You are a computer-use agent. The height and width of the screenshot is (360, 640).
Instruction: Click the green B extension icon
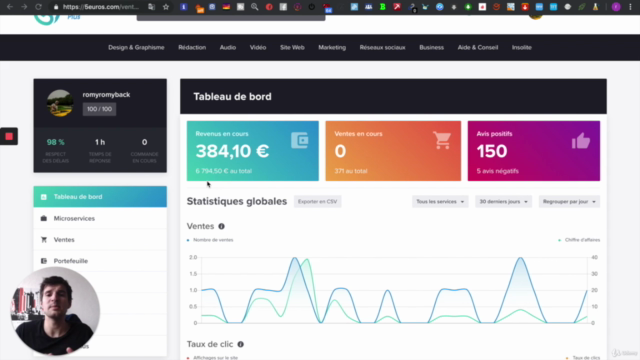click(x=382, y=7)
